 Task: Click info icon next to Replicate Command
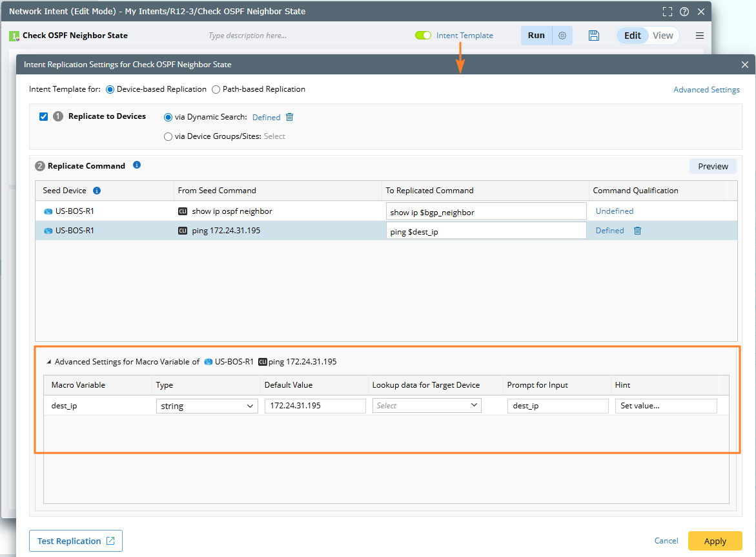coord(137,165)
